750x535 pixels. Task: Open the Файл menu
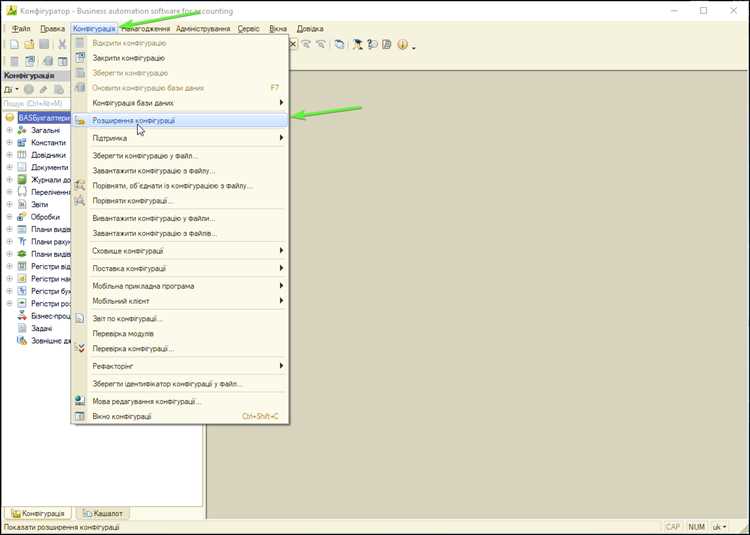[x=21, y=29]
